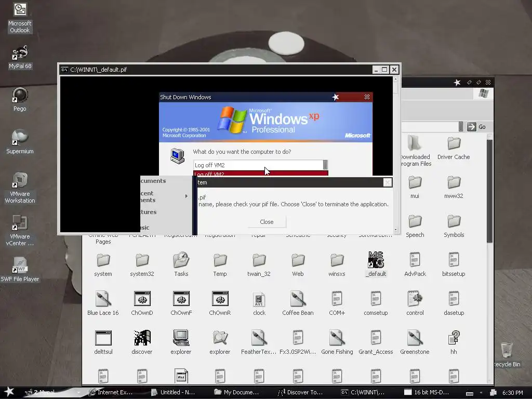532x399 pixels.
Task: Select the Driver Cache folder icon
Action: [x=454, y=148]
